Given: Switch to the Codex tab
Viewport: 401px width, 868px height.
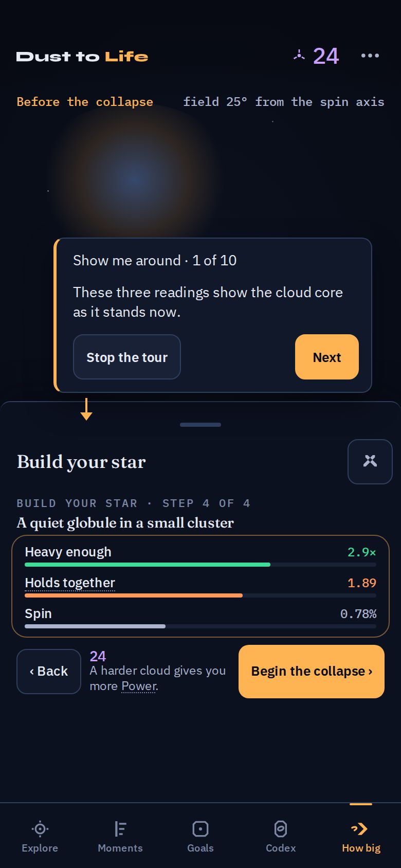Looking at the screenshot, I should (x=281, y=837).
